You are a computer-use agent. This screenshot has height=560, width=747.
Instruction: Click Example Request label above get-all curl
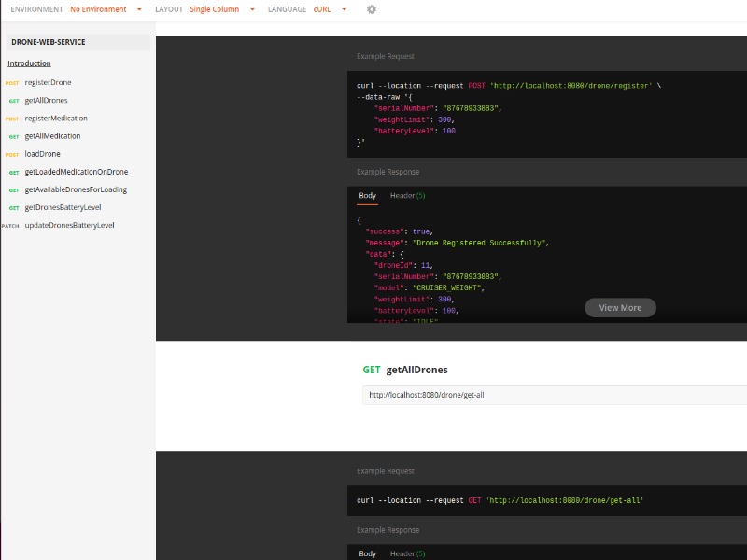386,471
